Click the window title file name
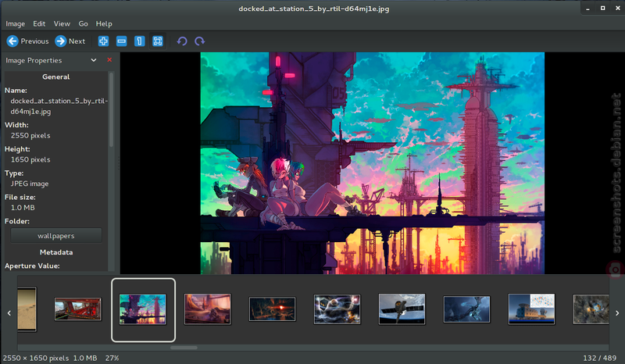 (x=314, y=9)
